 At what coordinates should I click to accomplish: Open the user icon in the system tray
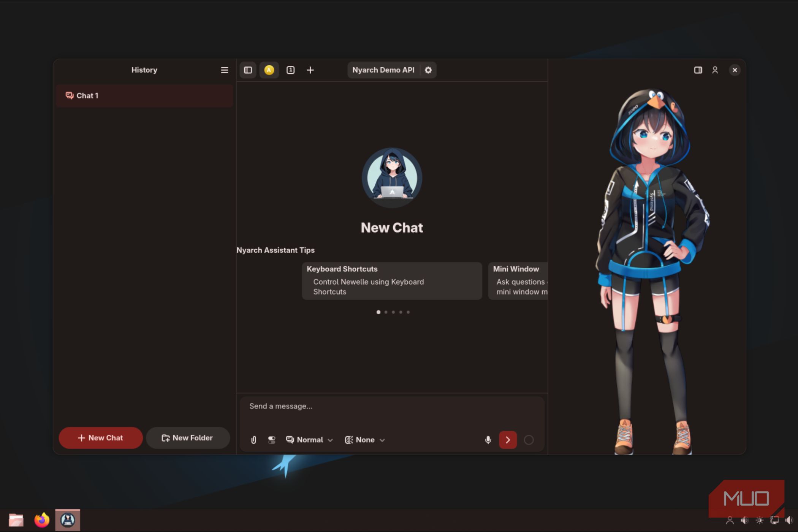[730, 521]
